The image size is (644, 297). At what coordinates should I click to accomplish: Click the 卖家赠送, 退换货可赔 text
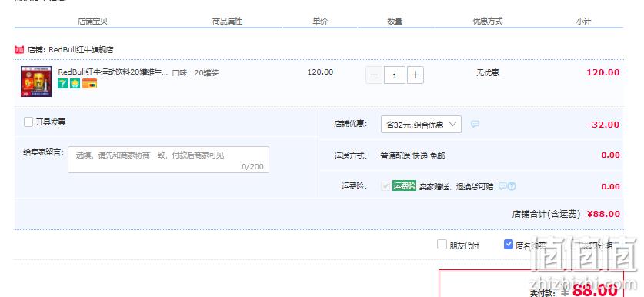coord(456,186)
